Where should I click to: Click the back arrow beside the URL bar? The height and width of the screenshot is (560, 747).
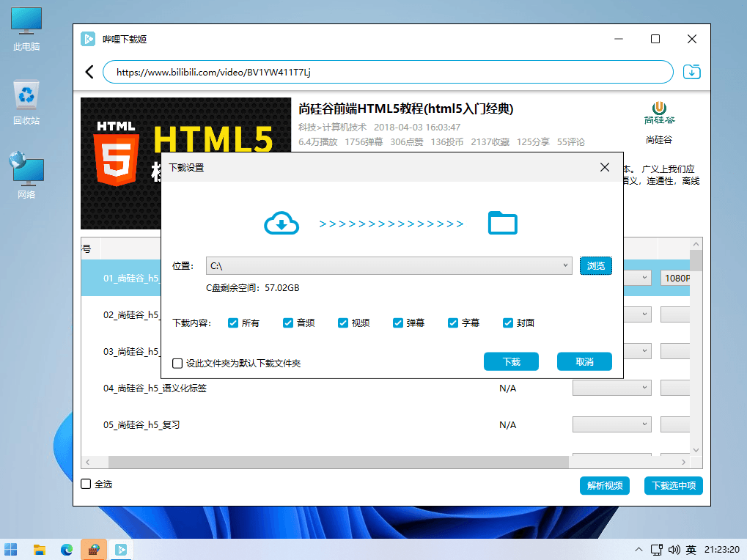tap(89, 72)
